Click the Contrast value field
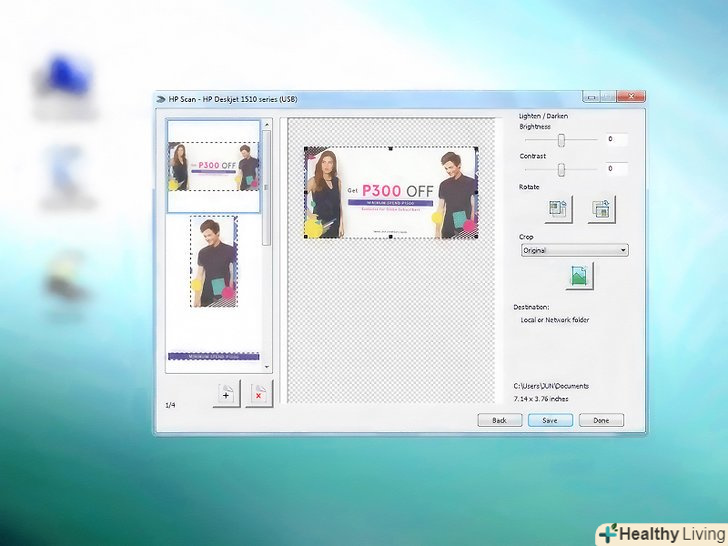The width and height of the screenshot is (728, 546). click(x=615, y=170)
